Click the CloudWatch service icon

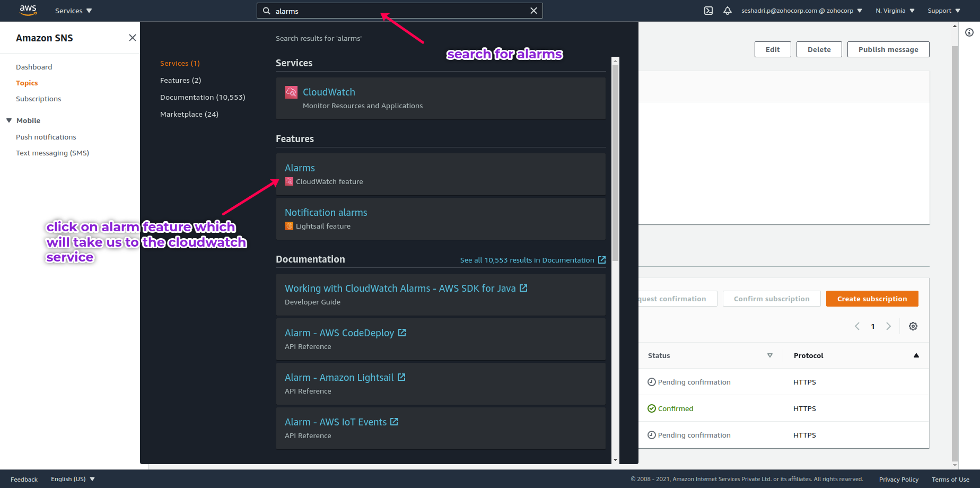click(x=291, y=92)
